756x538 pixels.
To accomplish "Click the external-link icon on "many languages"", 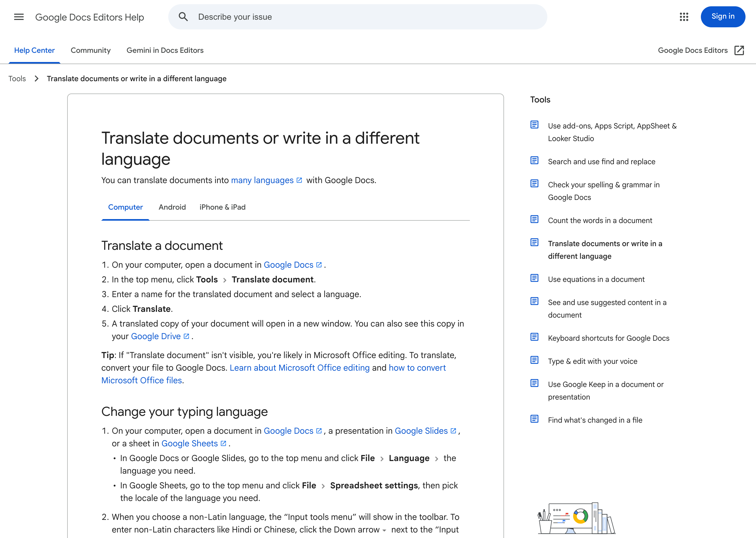I will 299,180.
